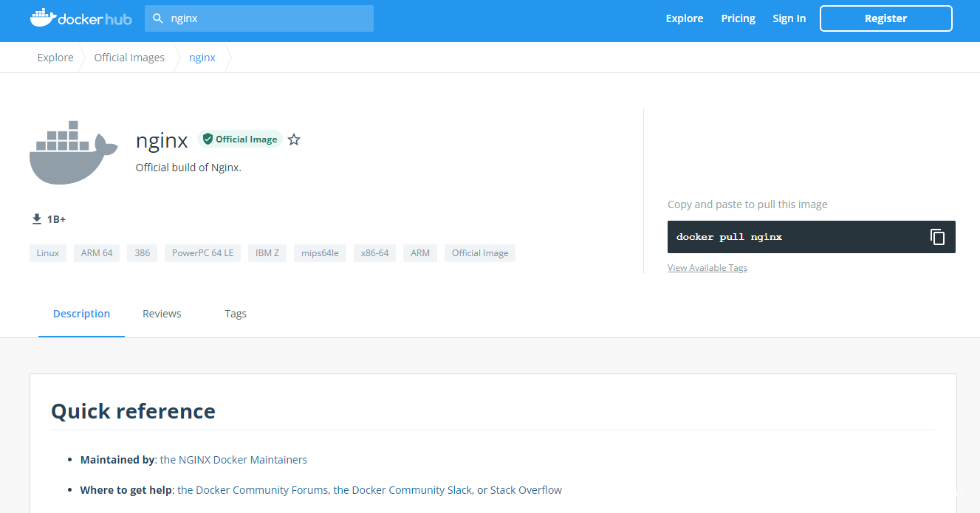Viewport: 980px width, 513px height.
Task: Open Official Images breadcrumb
Action: (x=129, y=58)
